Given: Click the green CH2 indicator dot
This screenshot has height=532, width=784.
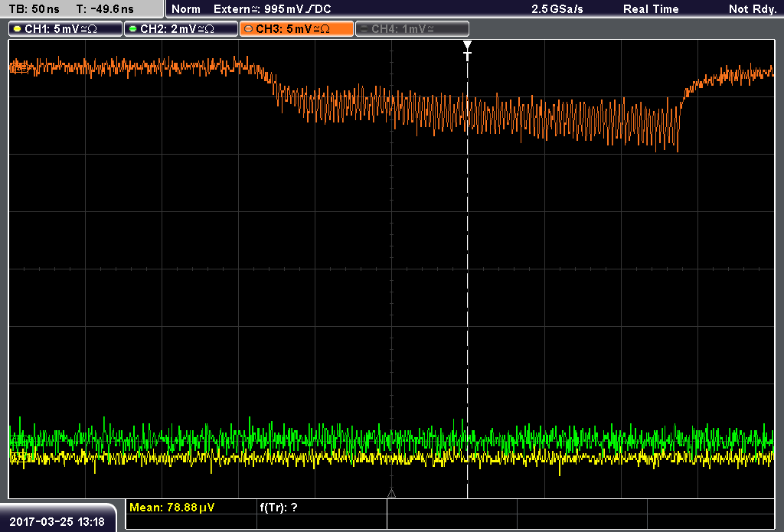Looking at the screenshot, I should [133, 29].
